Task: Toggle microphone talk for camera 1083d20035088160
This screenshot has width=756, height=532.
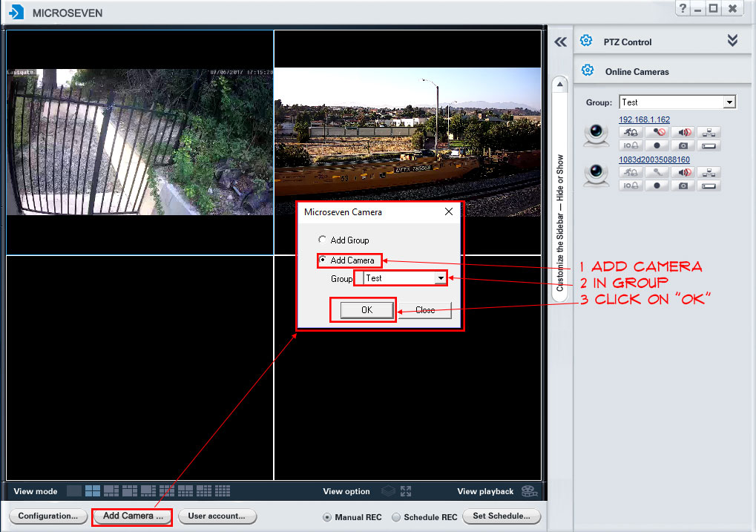Action: pos(657,172)
